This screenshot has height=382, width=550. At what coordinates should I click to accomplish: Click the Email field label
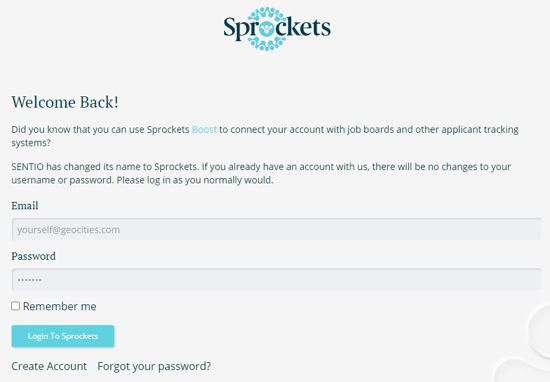click(x=25, y=206)
